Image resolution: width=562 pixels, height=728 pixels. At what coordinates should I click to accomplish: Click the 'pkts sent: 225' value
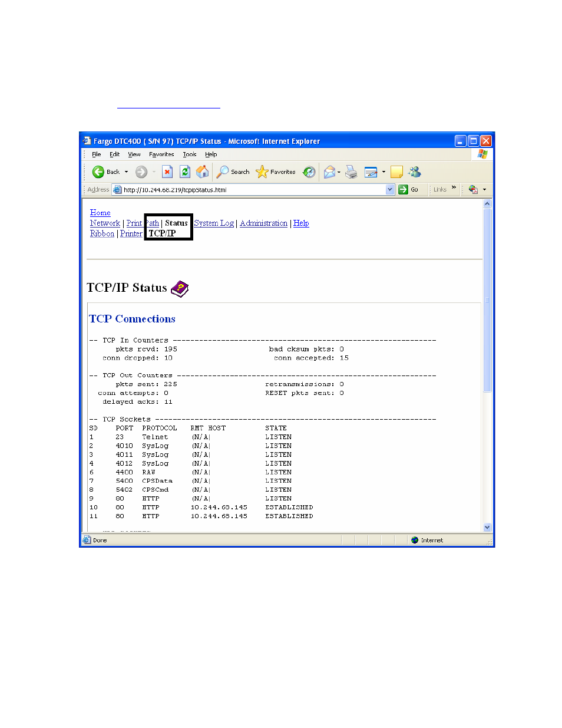(x=146, y=384)
